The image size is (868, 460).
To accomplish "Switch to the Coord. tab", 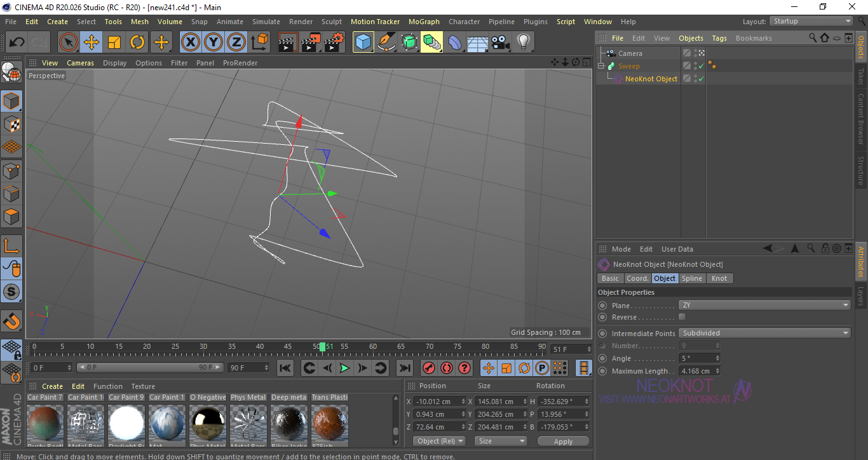I will (x=637, y=278).
